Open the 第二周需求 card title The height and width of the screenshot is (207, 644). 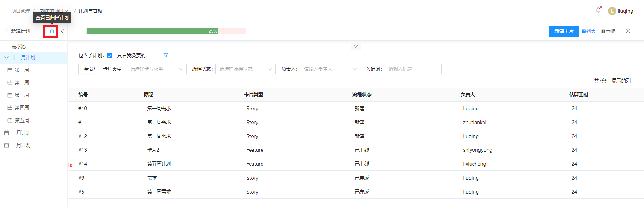[159, 122]
